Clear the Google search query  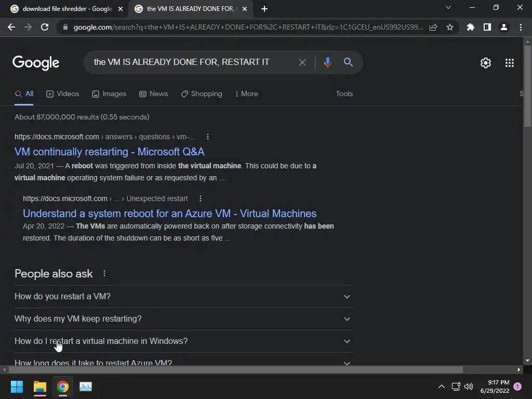[302, 62]
